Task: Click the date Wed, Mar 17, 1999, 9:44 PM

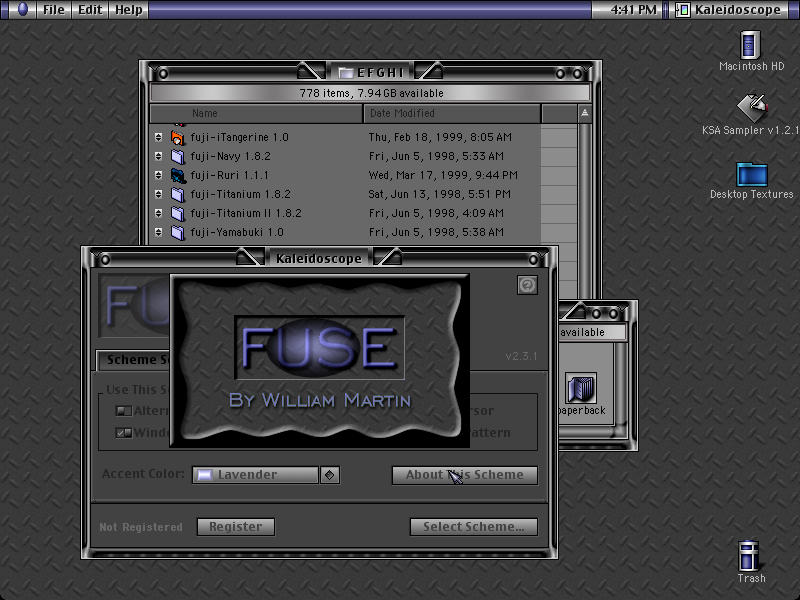Action: (443, 175)
